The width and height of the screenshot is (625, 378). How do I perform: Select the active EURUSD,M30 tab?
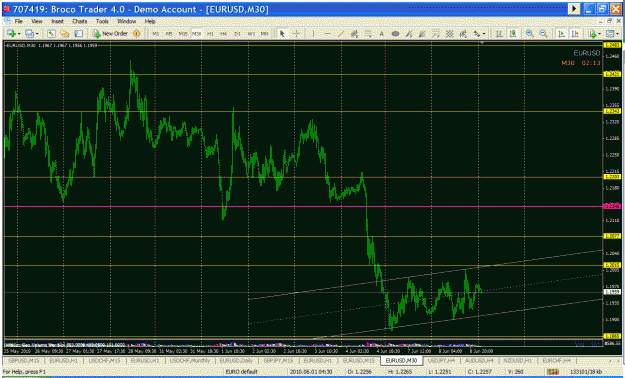[401, 360]
